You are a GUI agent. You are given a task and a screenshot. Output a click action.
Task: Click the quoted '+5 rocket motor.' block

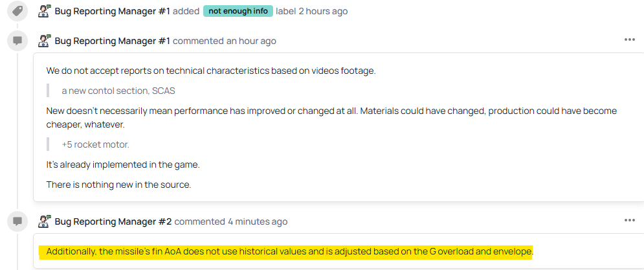(x=95, y=144)
